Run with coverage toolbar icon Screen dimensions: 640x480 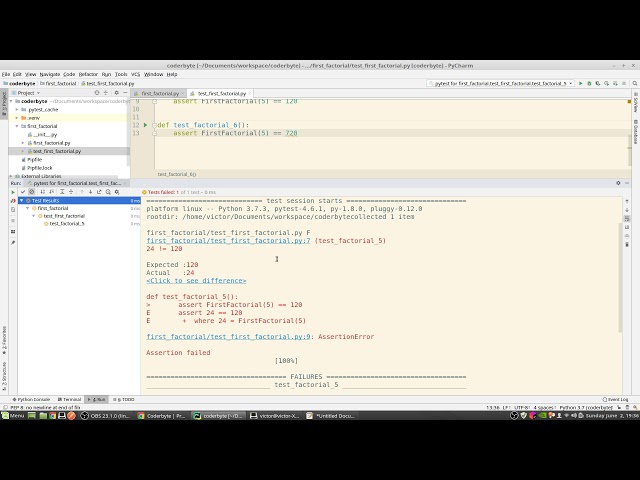coord(598,83)
